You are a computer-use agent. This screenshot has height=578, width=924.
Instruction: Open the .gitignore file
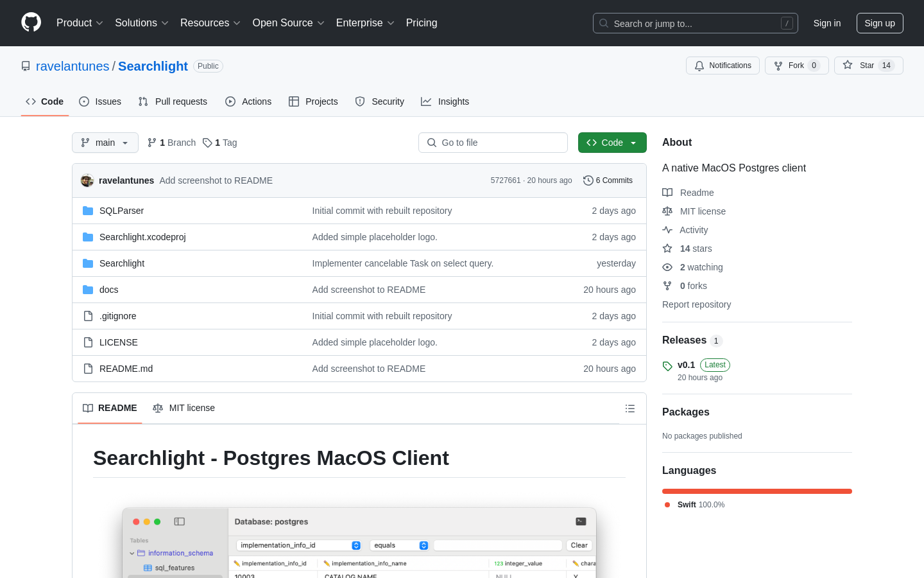[x=117, y=316]
